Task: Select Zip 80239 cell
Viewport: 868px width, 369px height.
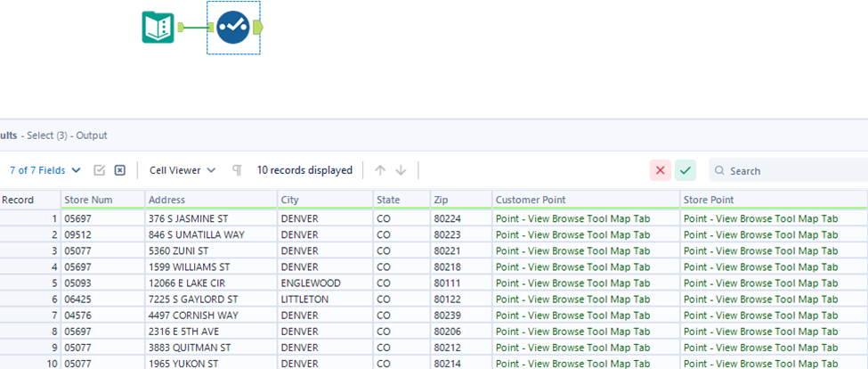Action: click(462, 316)
